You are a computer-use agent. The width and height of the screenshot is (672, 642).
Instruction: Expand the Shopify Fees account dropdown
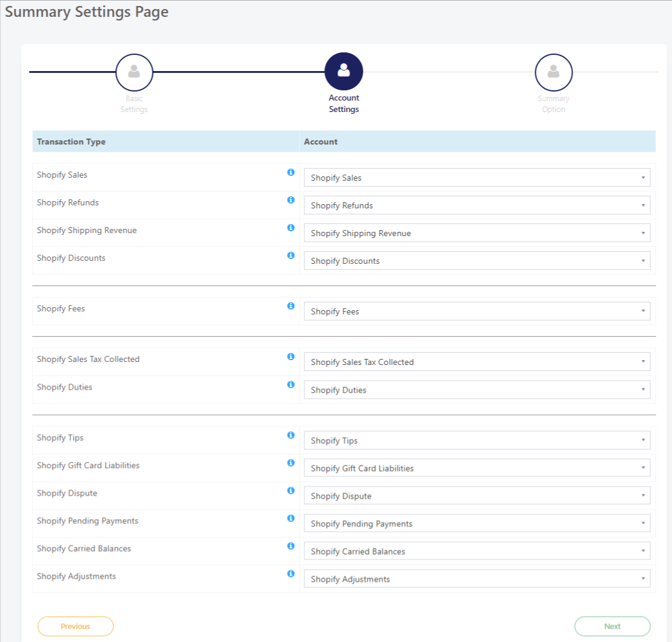click(x=477, y=311)
